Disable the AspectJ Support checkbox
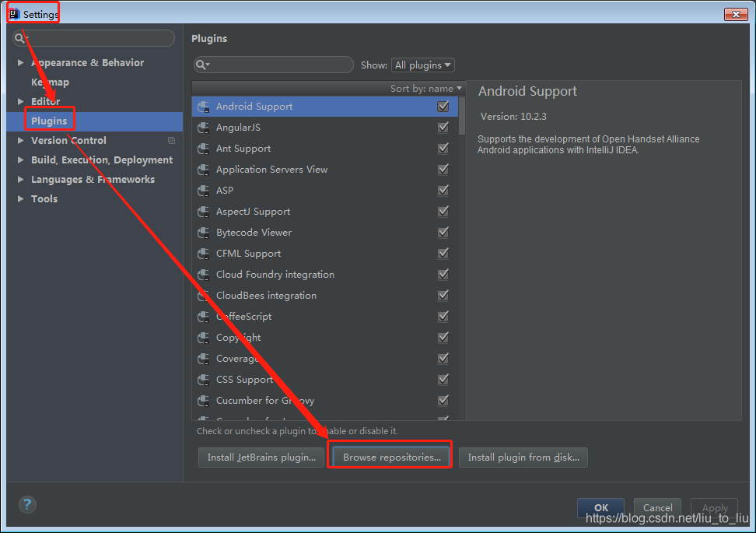The width and height of the screenshot is (756, 533). tap(443, 211)
